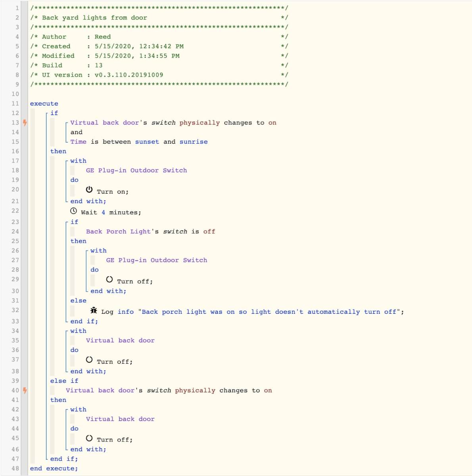
Task: Click 'end execute;' on line 48
Action: 54,468
